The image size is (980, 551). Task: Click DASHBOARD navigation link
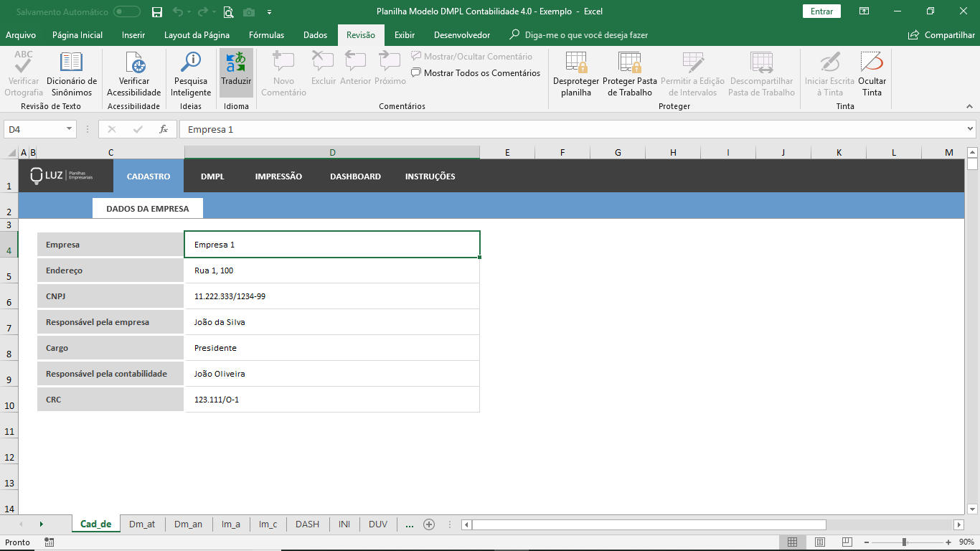(x=355, y=176)
